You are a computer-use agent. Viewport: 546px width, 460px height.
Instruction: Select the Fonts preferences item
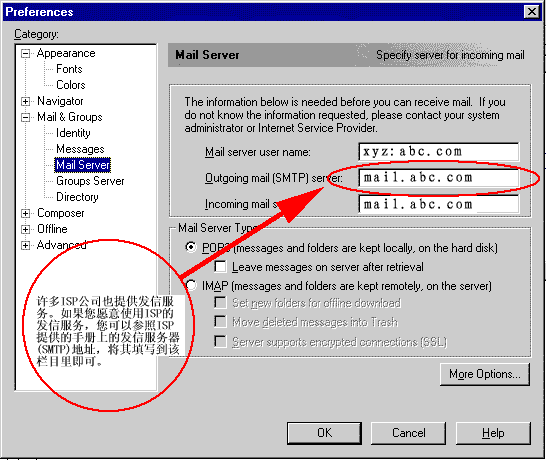click(69, 69)
